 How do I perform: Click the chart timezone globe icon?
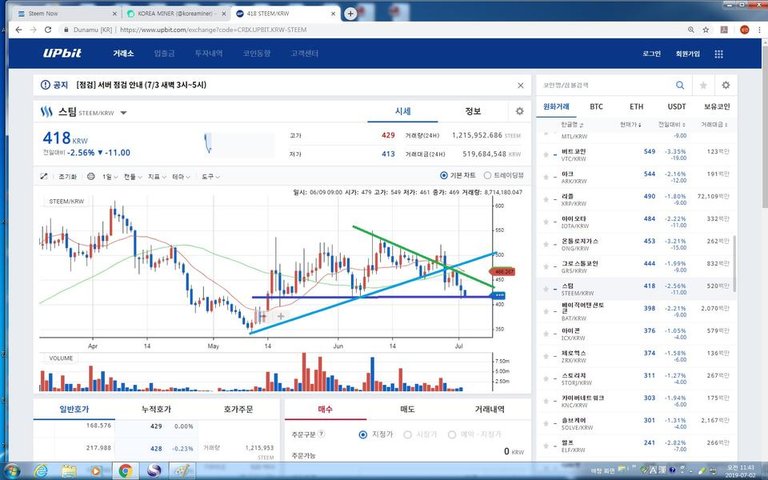click(x=91, y=176)
